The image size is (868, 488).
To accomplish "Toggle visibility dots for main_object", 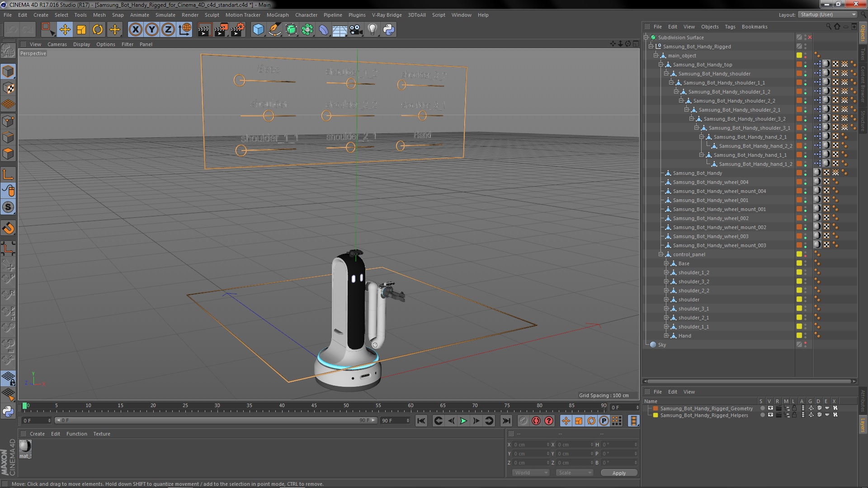I will click(806, 56).
